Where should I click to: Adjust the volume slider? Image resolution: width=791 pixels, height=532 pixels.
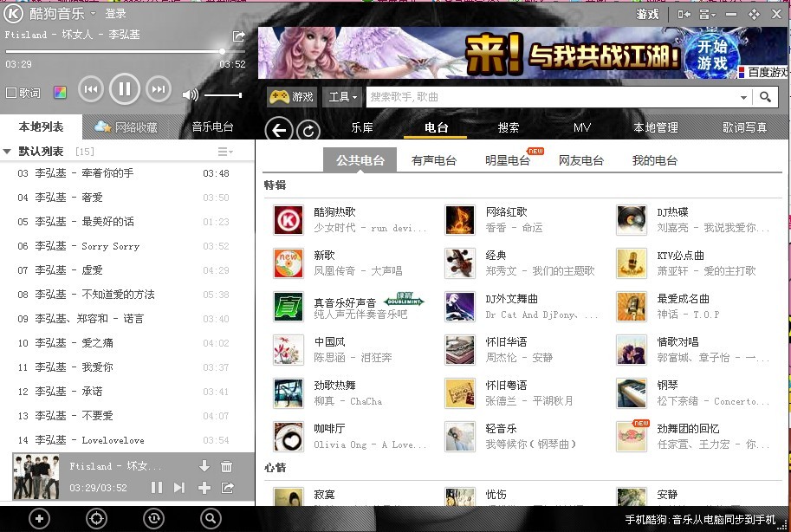pos(223,95)
